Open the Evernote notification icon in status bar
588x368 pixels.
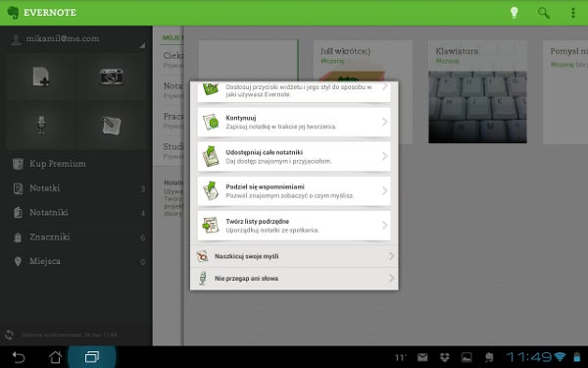coord(489,357)
